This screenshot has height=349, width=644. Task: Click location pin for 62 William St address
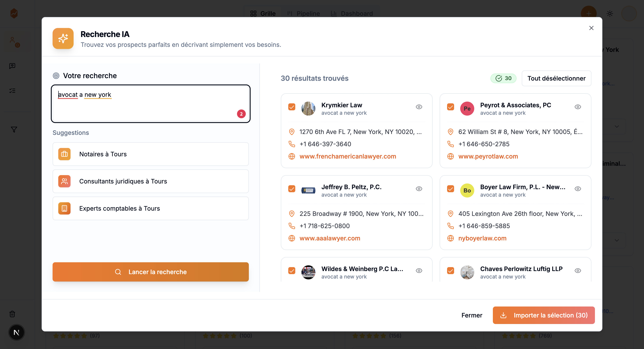(450, 132)
